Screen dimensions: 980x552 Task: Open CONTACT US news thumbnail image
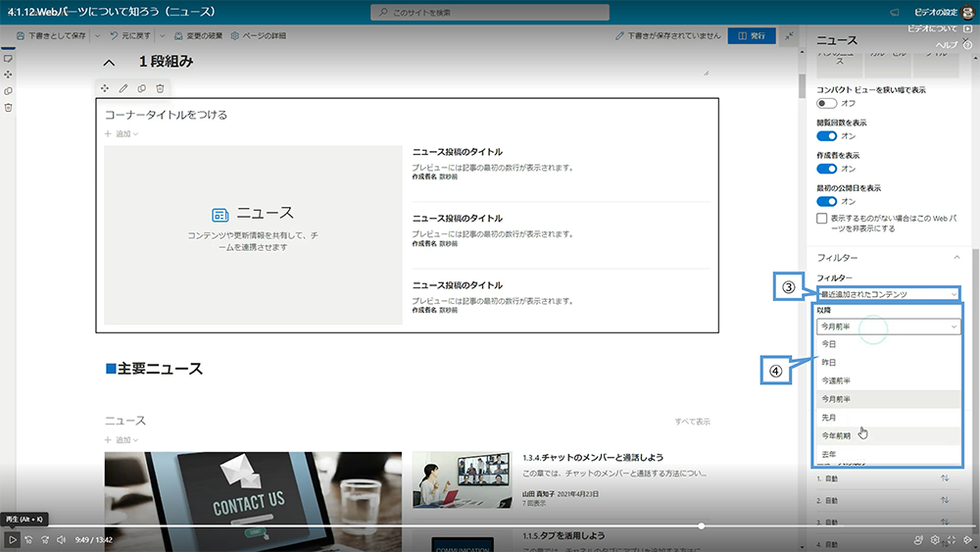[253, 502]
